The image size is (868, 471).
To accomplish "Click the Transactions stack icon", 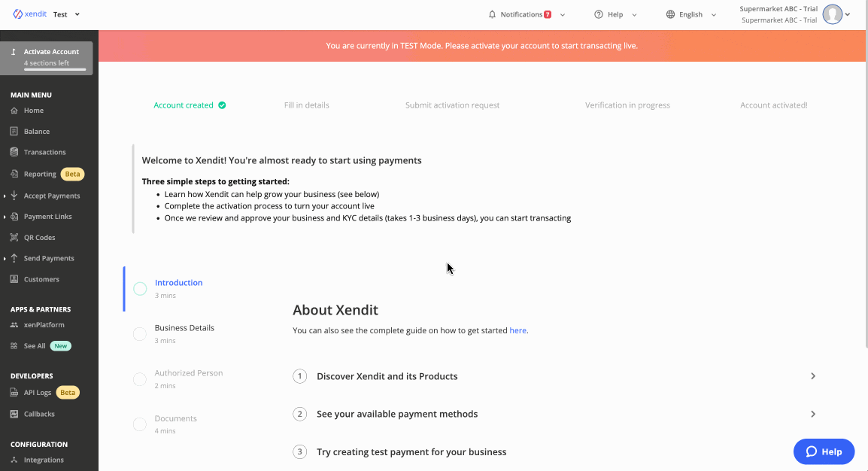I will (14, 152).
